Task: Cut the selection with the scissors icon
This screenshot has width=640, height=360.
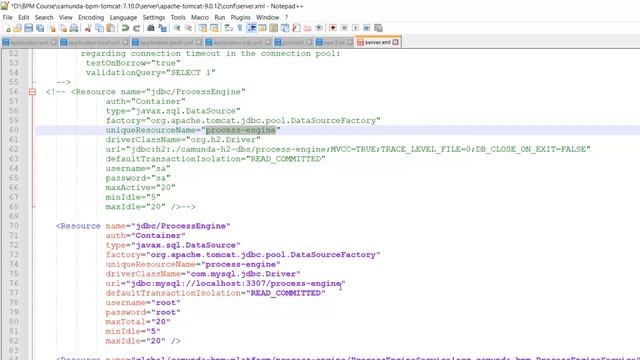Action: tap(88, 28)
